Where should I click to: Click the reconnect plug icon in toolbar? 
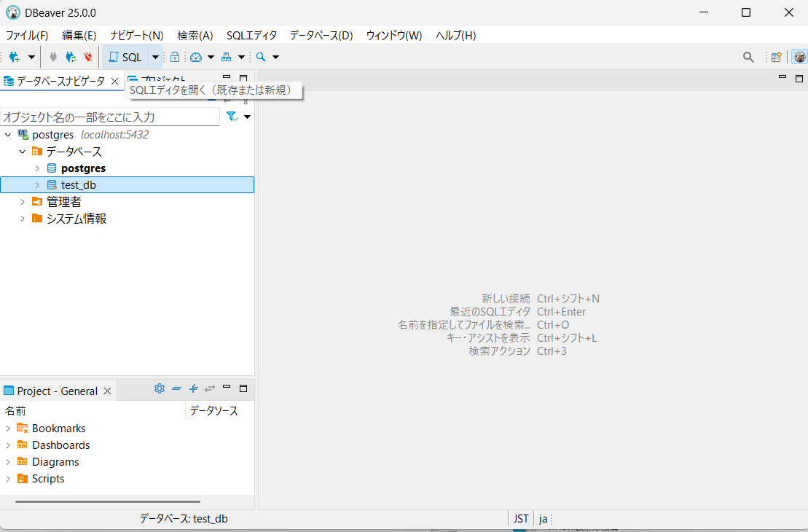click(x=71, y=57)
